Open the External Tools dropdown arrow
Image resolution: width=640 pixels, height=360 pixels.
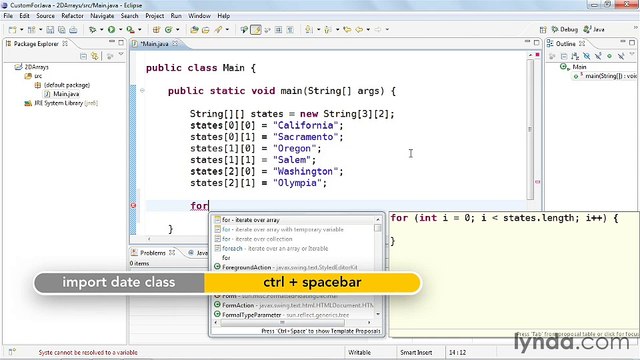[140, 29]
